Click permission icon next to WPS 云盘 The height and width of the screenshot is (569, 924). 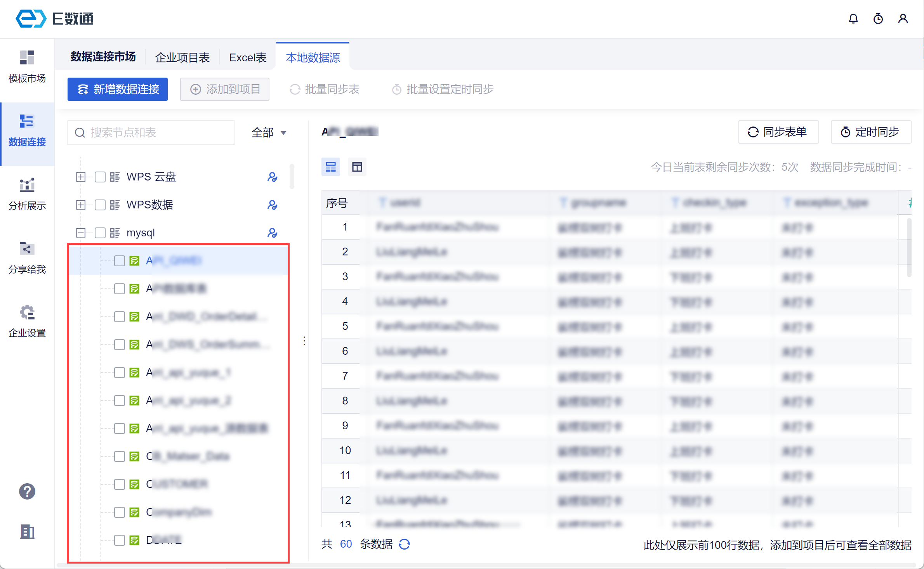(272, 177)
